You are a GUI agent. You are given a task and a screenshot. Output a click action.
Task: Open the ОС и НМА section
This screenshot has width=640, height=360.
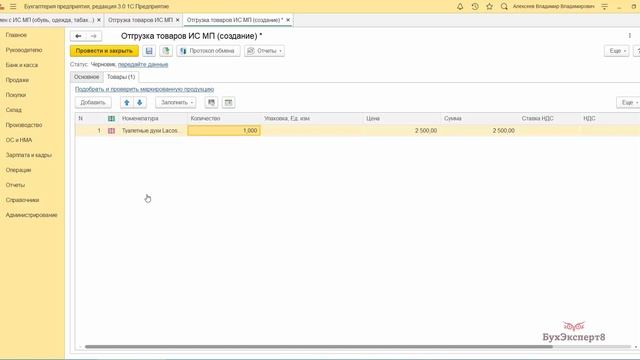click(x=19, y=140)
